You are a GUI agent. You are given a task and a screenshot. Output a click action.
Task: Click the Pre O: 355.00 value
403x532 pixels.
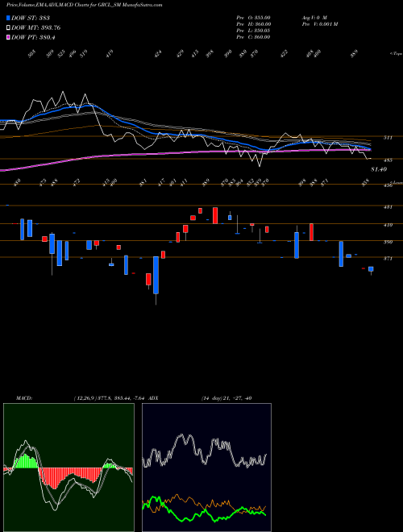point(253,18)
